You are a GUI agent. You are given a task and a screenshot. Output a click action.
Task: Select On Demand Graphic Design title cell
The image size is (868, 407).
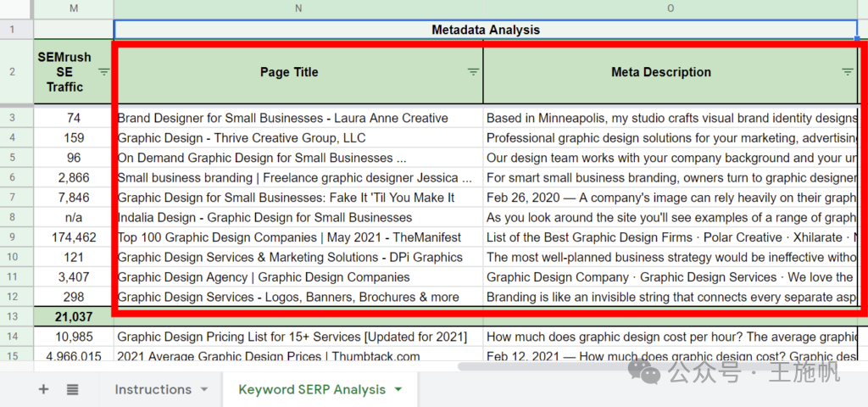click(298, 158)
